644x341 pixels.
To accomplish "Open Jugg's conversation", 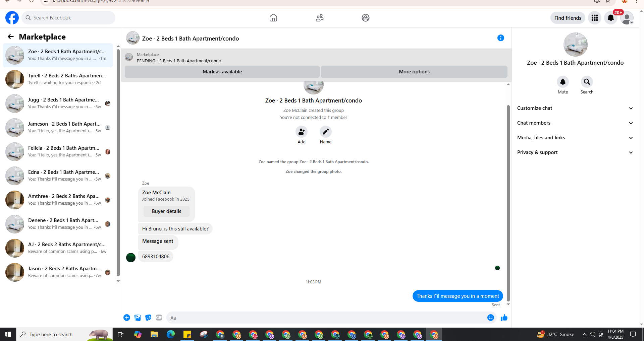I will pos(58,104).
